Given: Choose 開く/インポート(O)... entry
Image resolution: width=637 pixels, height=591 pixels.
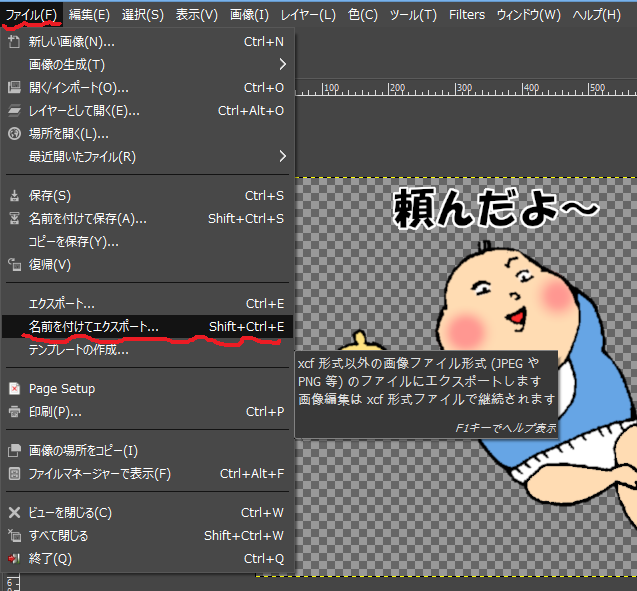Looking at the screenshot, I should coord(147,87).
